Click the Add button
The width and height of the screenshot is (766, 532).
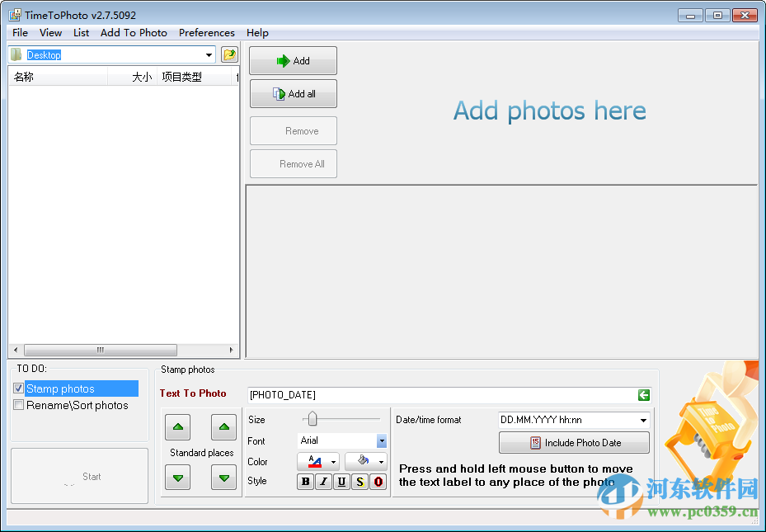(x=293, y=60)
